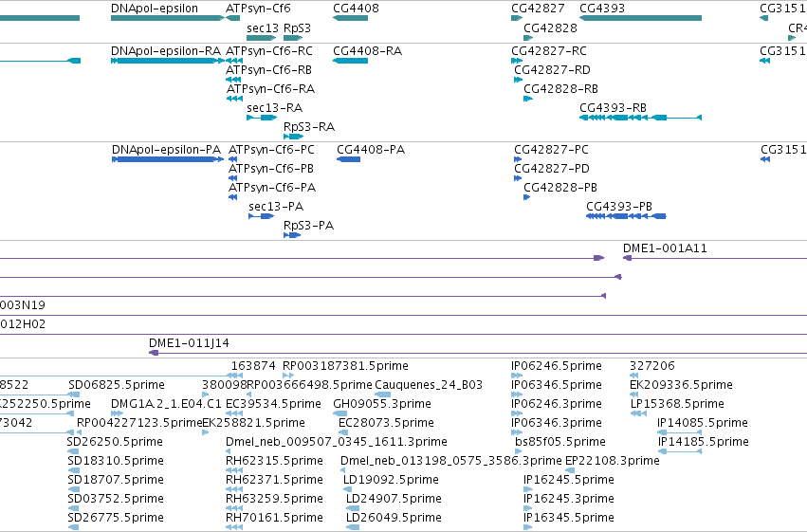Select IP16245.5prime EST

[528, 490]
